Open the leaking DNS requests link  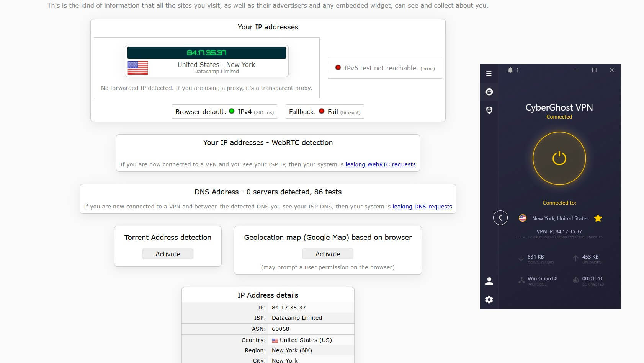point(422,207)
